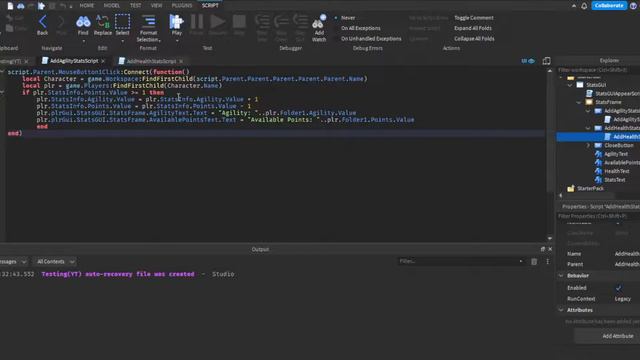Open Output panel three-dot options
This screenshot has width=640, height=360.
547,262
